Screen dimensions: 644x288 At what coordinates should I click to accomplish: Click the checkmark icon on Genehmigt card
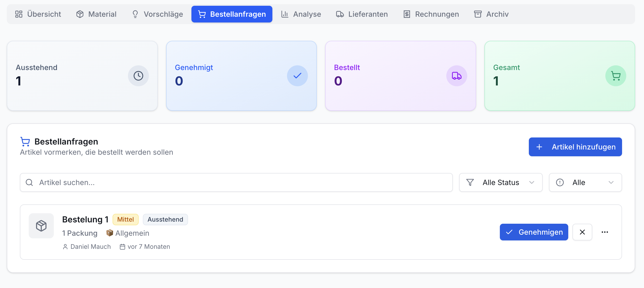[297, 76]
